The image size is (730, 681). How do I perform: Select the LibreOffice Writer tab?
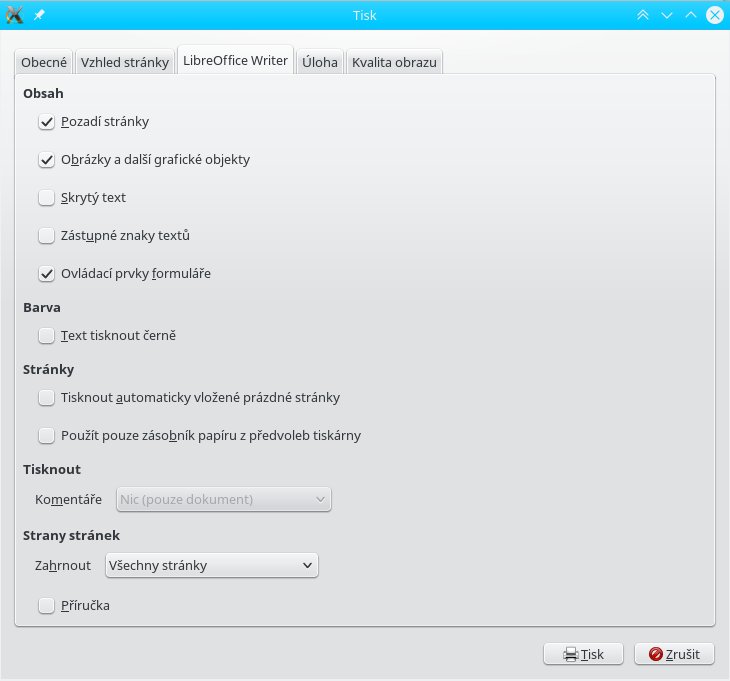pos(235,60)
